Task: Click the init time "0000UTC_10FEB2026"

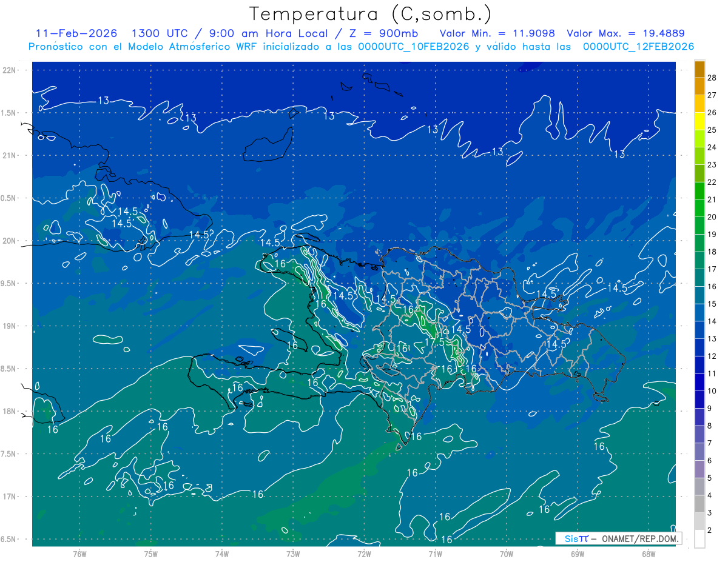Action: [x=414, y=47]
